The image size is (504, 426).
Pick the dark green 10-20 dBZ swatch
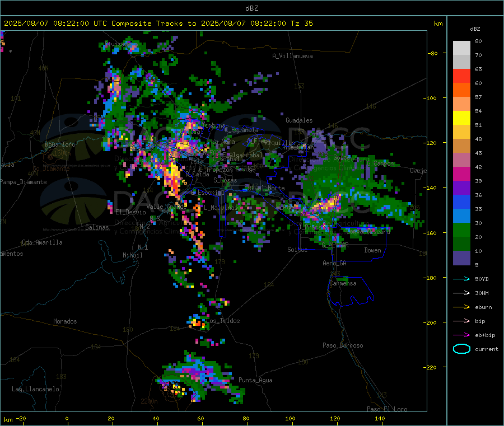coord(461,244)
